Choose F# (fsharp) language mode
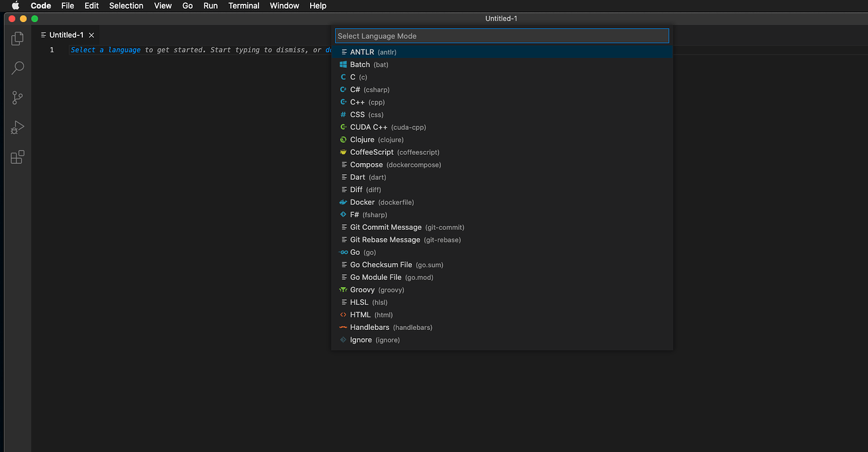This screenshot has width=868, height=452. (x=502, y=215)
